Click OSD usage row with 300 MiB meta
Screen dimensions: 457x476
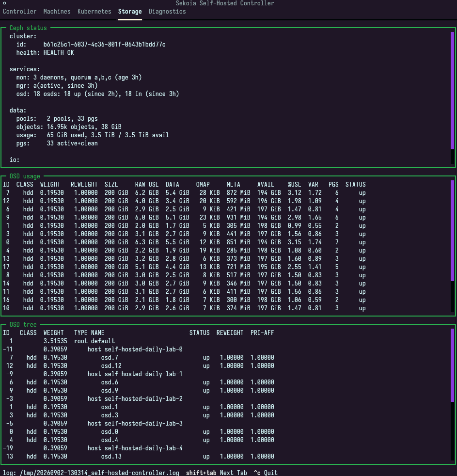coord(184,300)
